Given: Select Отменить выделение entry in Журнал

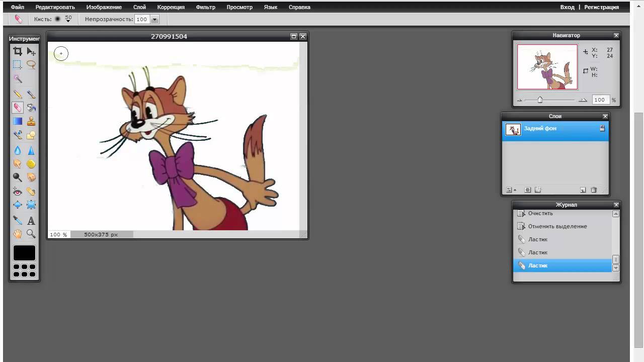Looking at the screenshot, I should pyautogui.click(x=557, y=226).
